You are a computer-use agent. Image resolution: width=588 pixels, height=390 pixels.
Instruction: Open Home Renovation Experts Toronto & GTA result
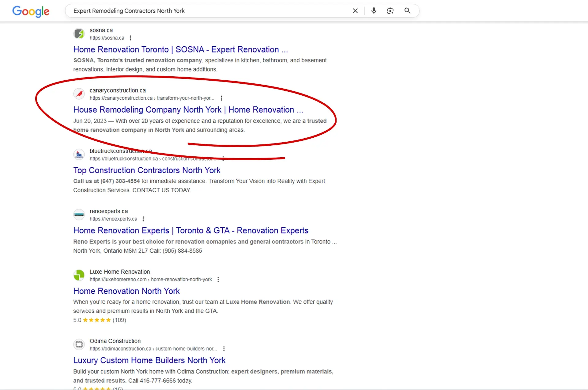[x=190, y=230]
